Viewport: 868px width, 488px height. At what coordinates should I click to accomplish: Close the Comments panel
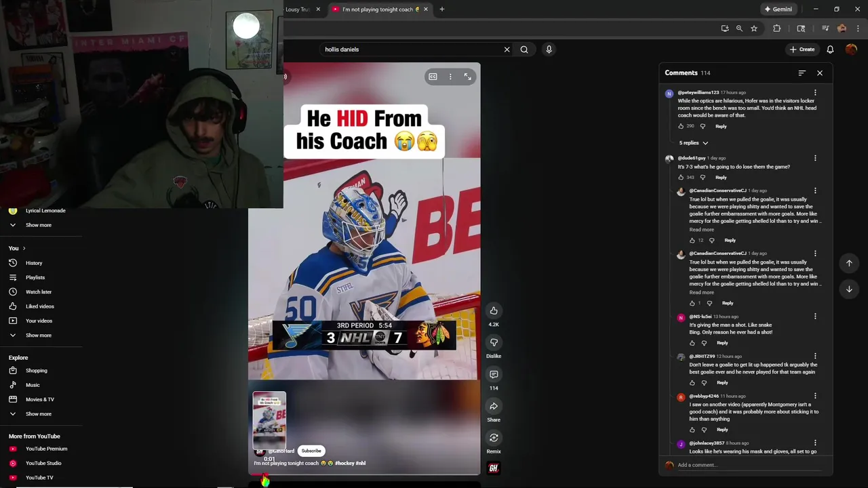(820, 73)
